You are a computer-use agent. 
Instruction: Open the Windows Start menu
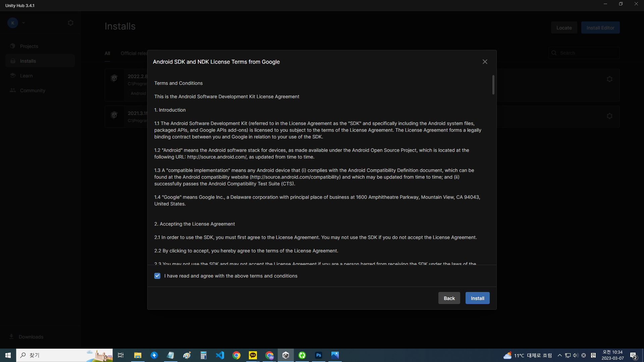(8, 355)
